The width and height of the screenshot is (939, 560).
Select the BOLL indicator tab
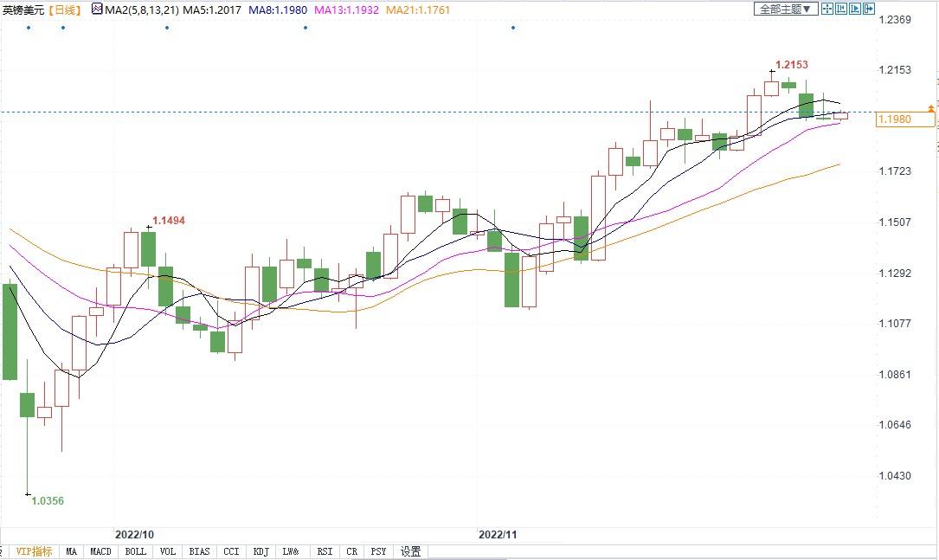(135, 551)
